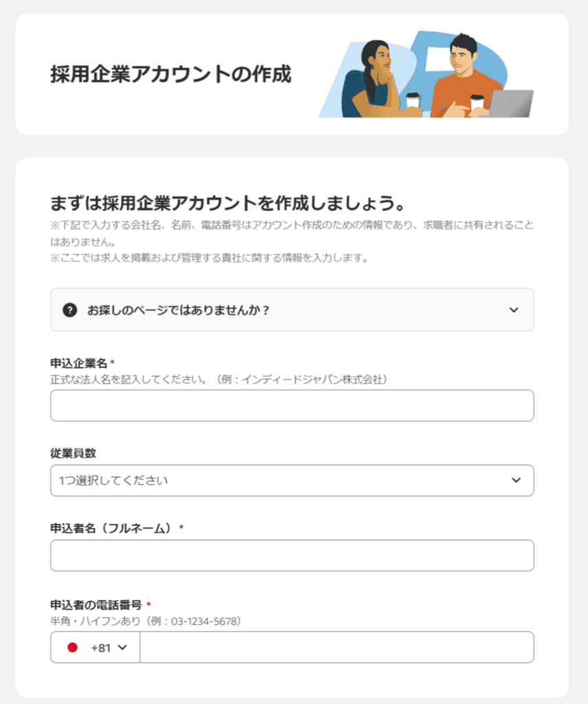Open the +81 country code selector
588x704 pixels.
coord(95,648)
